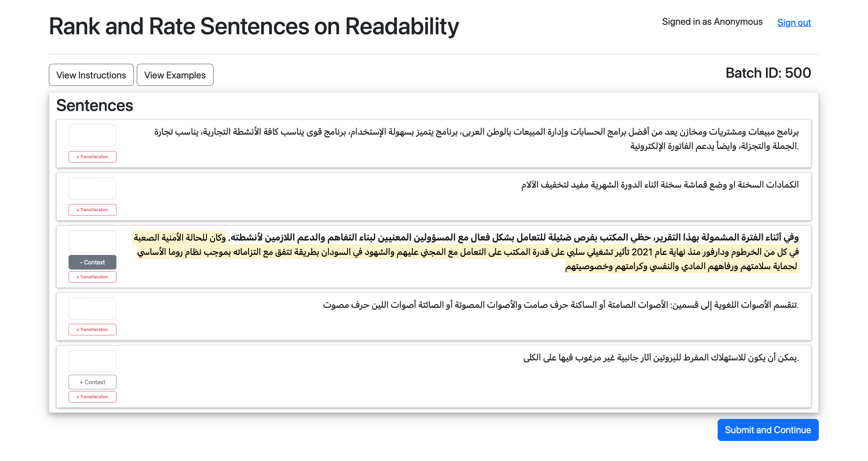
Task: Toggle Transliteration for second sentence
Action: click(x=92, y=210)
